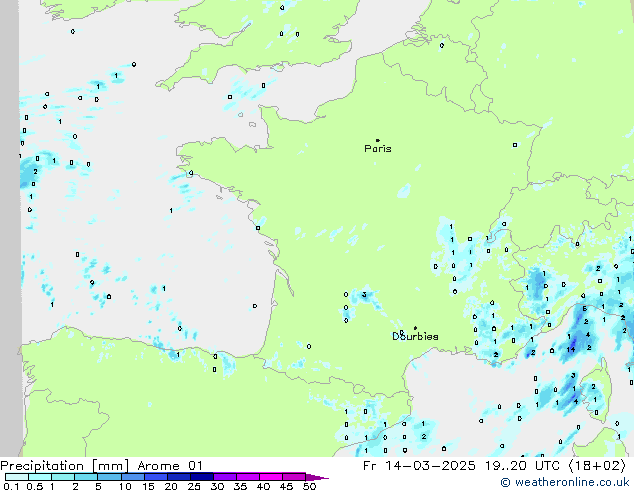Screen dimensions: 634x490
Task: Click the '45' legend scale value
Action: click(286, 486)
